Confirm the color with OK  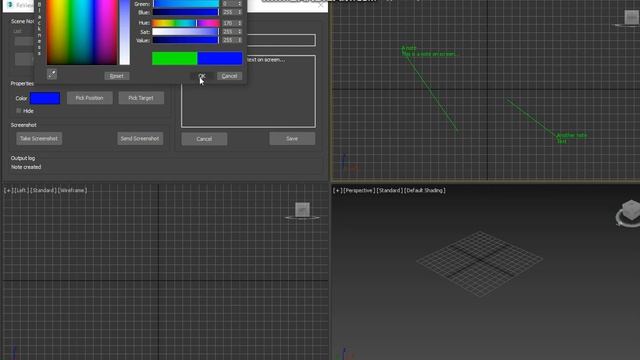[x=202, y=76]
